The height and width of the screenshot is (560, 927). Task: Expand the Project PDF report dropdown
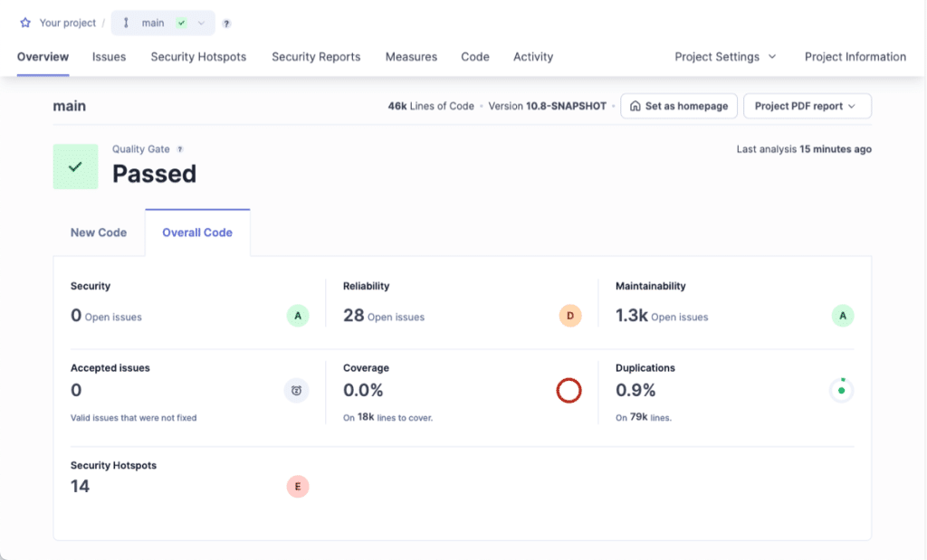(807, 106)
